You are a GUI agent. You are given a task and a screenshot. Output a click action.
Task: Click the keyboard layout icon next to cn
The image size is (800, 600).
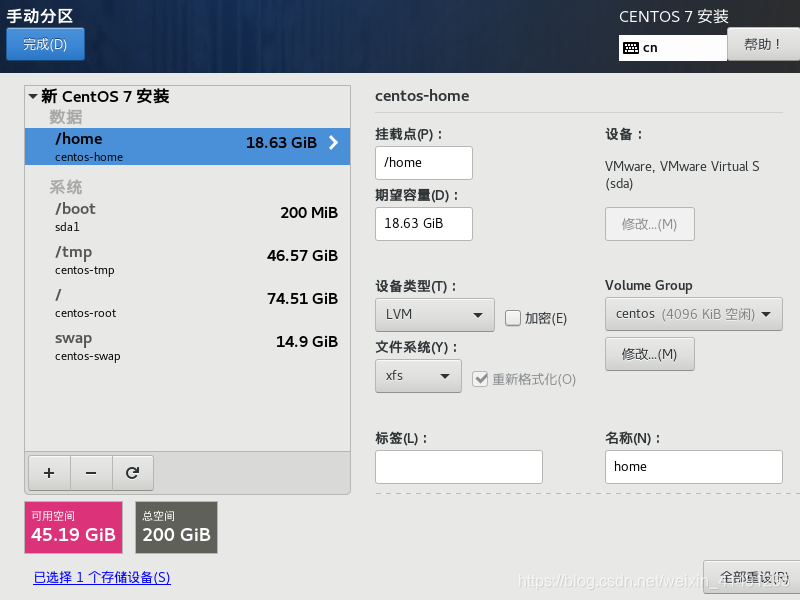coord(631,48)
